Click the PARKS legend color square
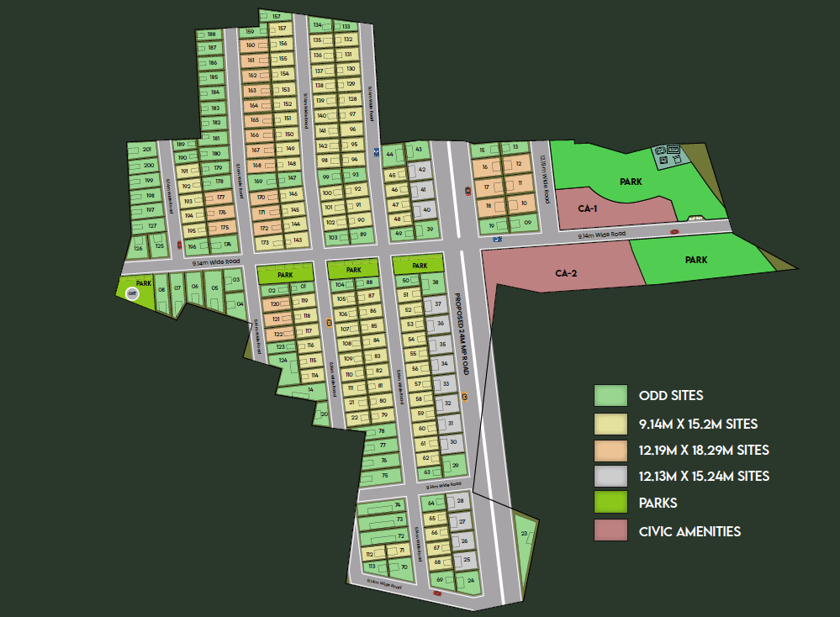The height and width of the screenshot is (617, 840). pos(610,503)
